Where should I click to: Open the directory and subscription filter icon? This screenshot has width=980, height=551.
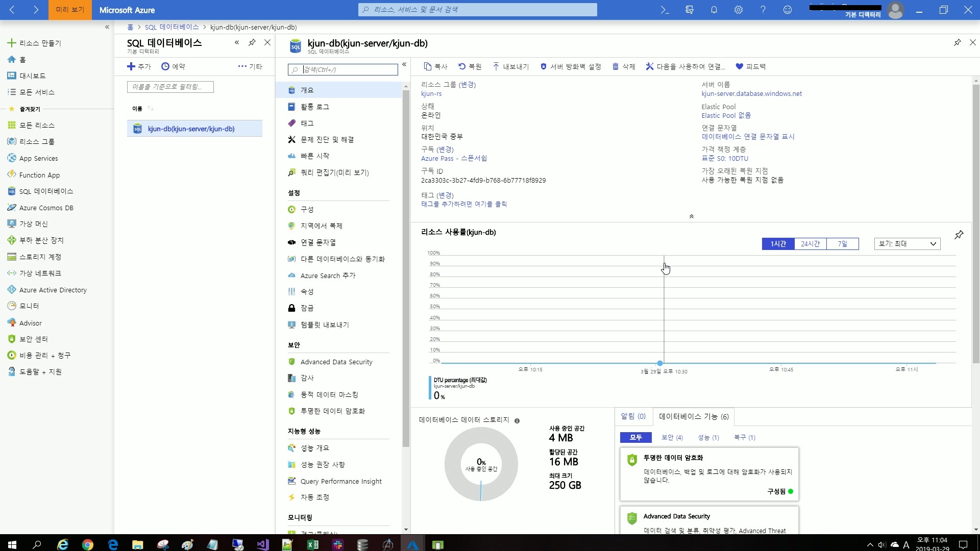(690, 10)
